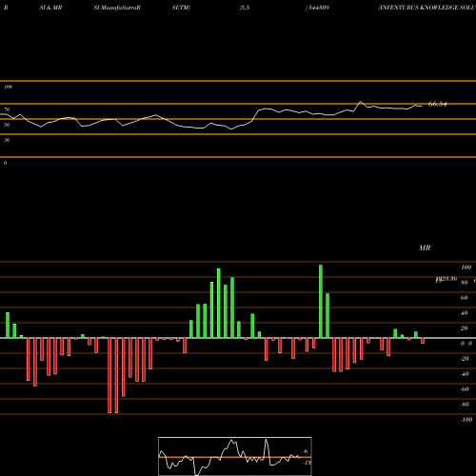Click the -6 label in mini chart

coord(305,451)
